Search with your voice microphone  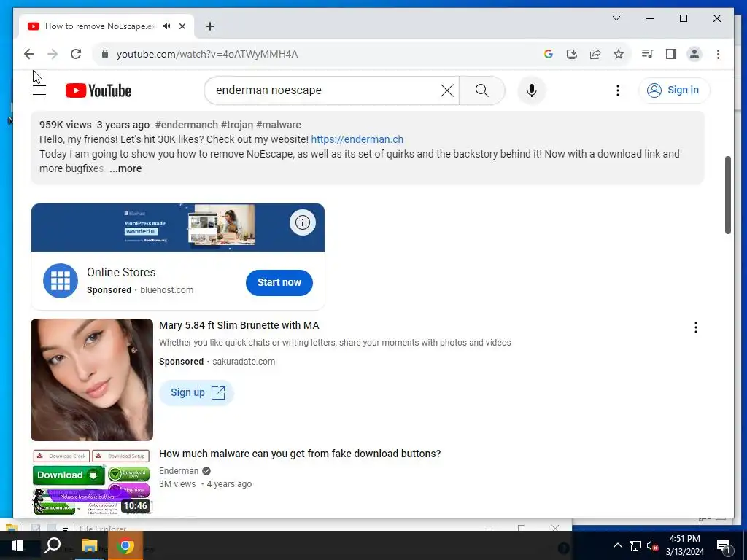[532, 90]
